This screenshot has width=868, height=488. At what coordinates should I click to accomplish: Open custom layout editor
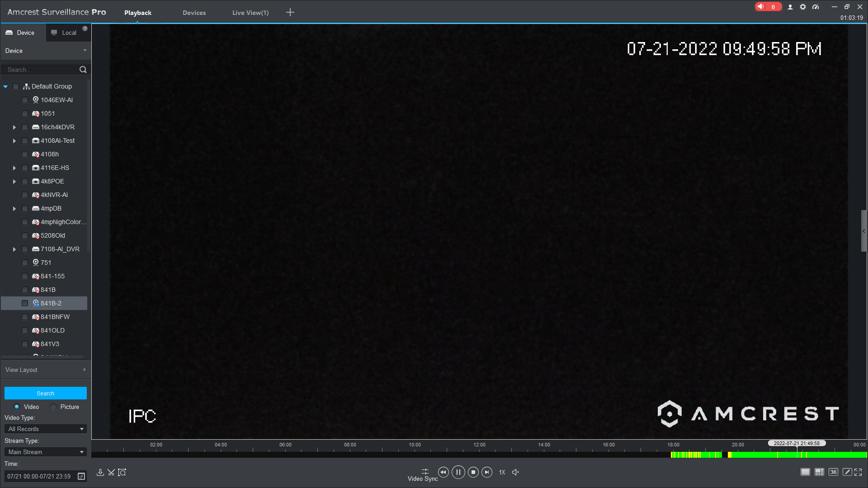tap(847, 472)
